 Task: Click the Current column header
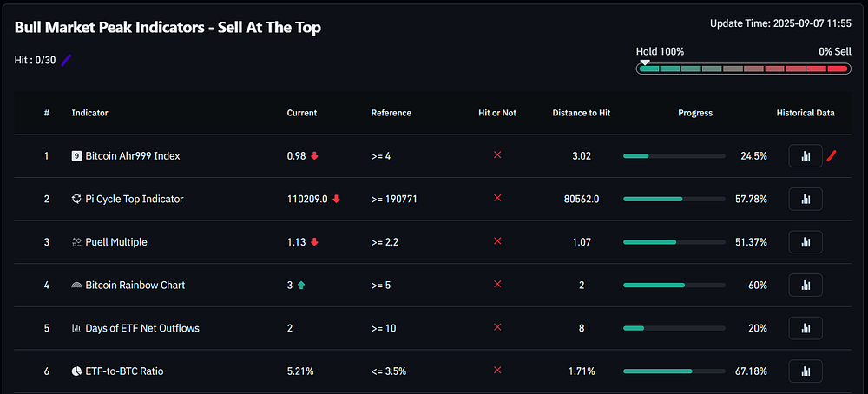click(302, 113)
